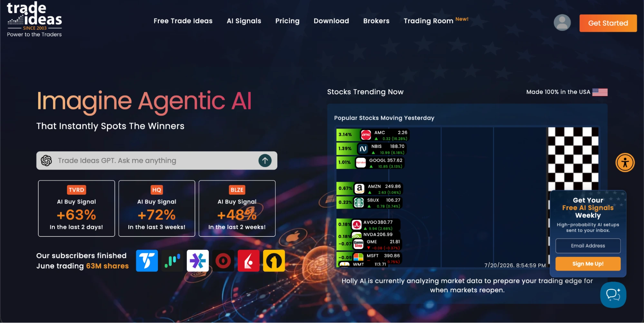Select the SBUX 106.27 stock row
The image size is (644, 323).
369,203
